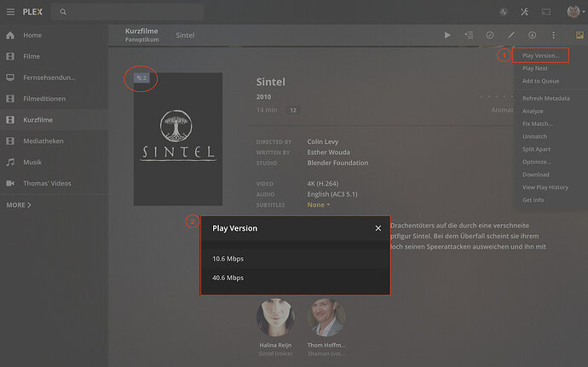The image size is (588, 367).
Task: Open the Filme library
Action: click(54, 56)
